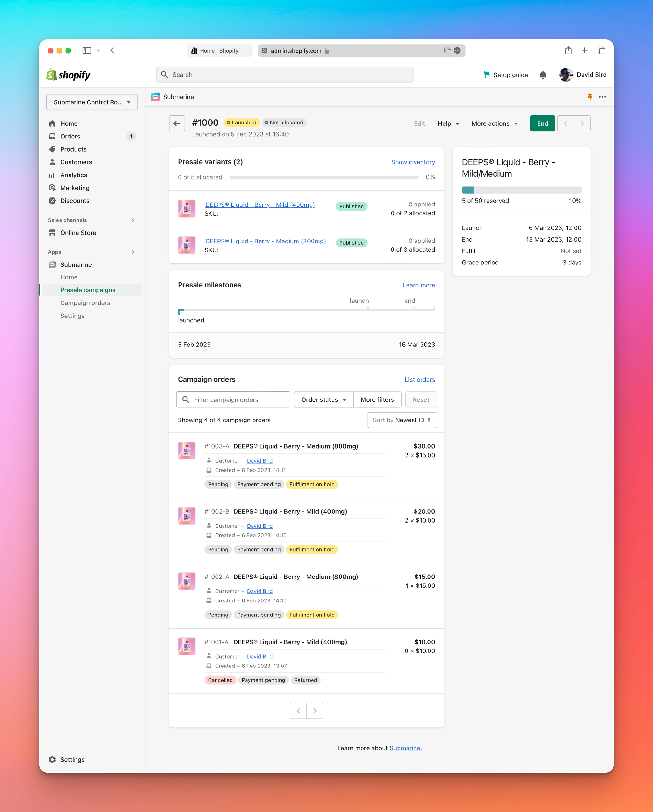
Task: Click the bookmark/pin icon next to Submarine
Action: (x=590, y=97)
